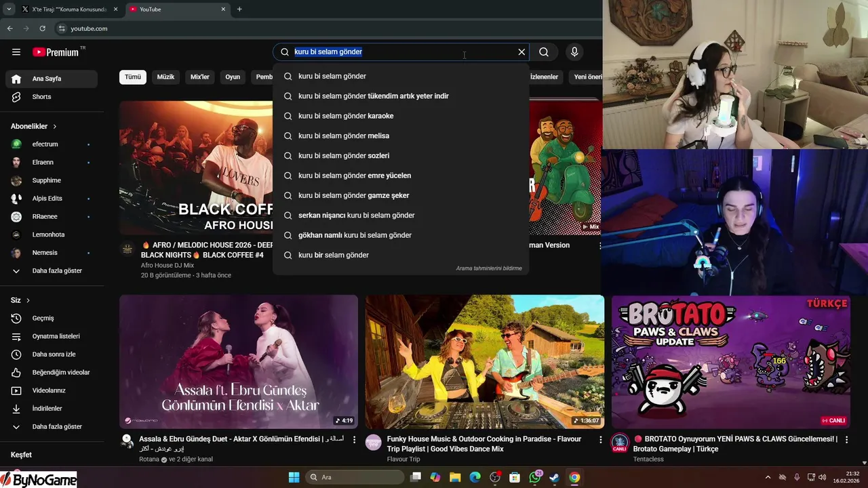Select suggestion 'kuru bi selam gönder emre yücelen'
The width and height of the screenshot is (868, 488).
coord(401,176)
